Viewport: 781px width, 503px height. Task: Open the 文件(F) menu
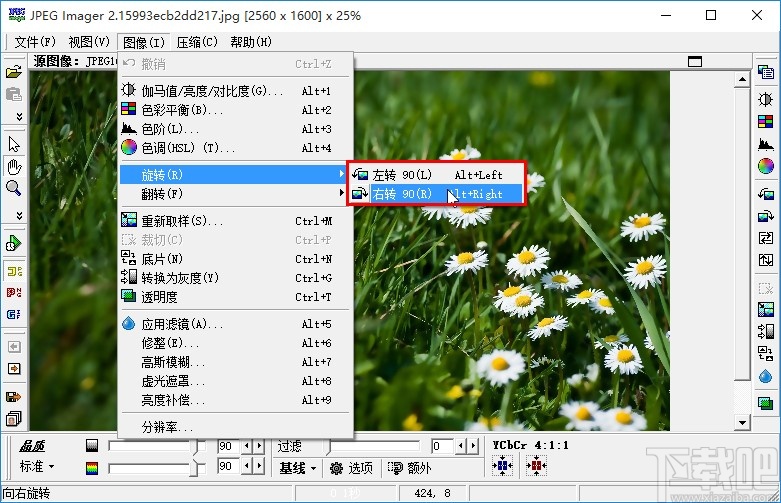35,42
